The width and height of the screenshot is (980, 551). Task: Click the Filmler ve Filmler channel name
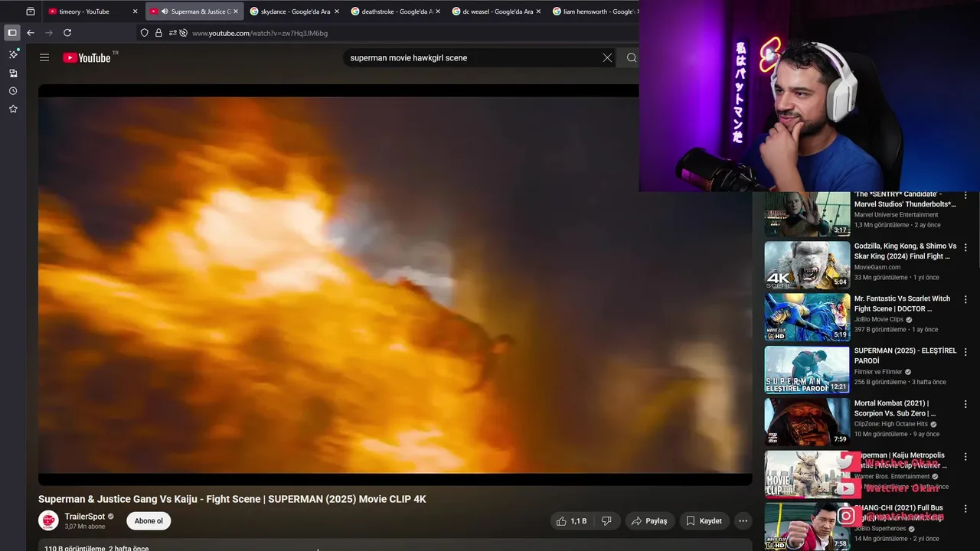click(x=878, y=372)
